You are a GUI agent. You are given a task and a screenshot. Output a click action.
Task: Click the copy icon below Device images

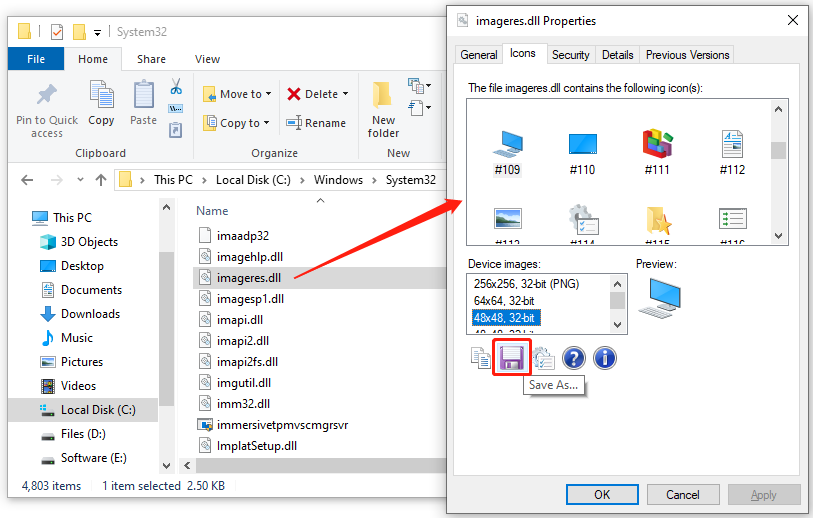[x=481, y=358]
